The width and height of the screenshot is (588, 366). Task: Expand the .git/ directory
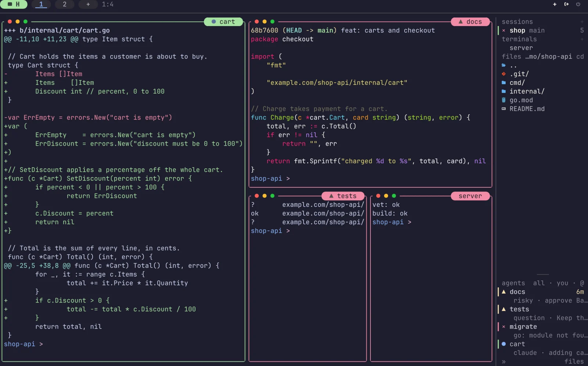pyautogui.click(x=519, y=74)
